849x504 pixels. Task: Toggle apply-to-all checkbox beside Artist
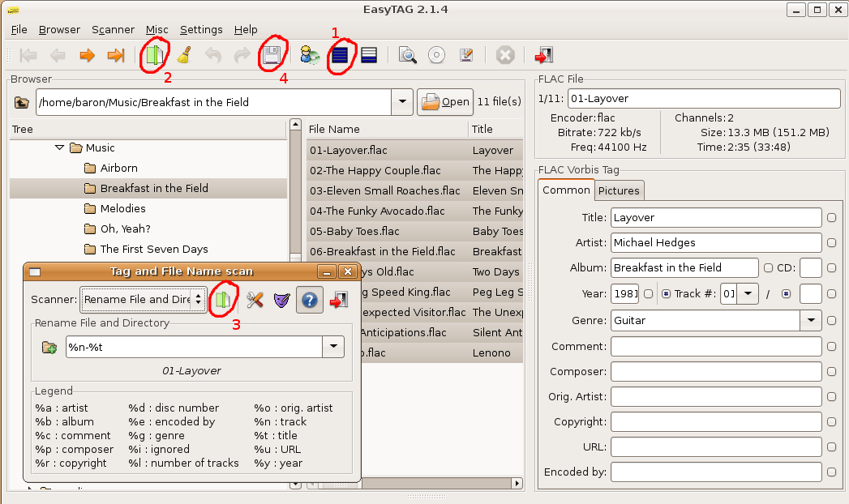[832, 243]
